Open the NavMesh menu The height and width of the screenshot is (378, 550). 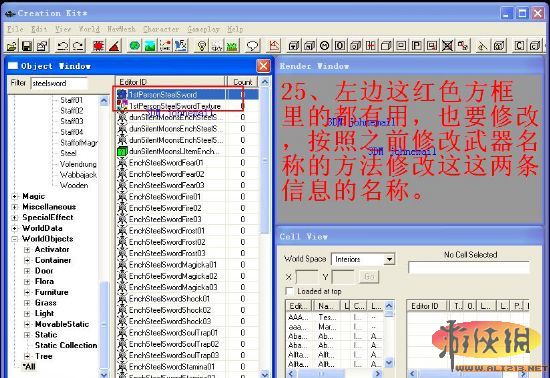[x=121, y=29]
